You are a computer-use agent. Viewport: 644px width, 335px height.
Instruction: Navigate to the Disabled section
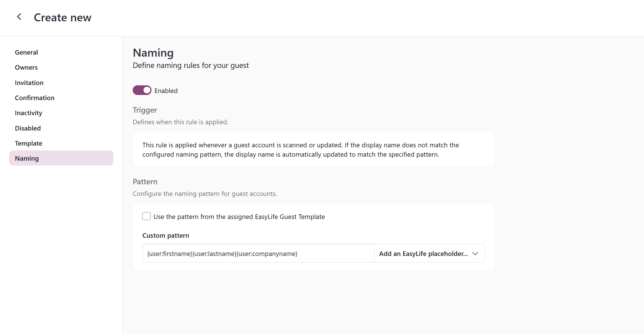(28, 128)
